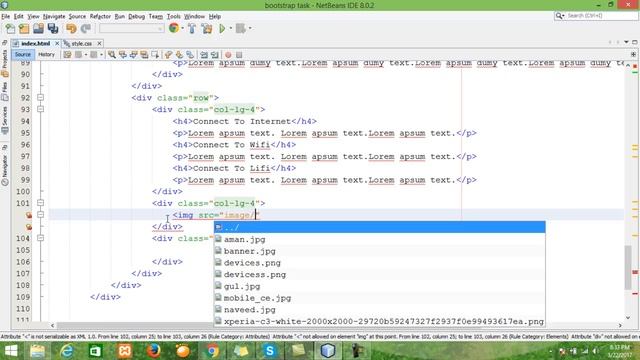Click Find Selection magnifier icon
The image size is (640, 360).
click(111, 55)
